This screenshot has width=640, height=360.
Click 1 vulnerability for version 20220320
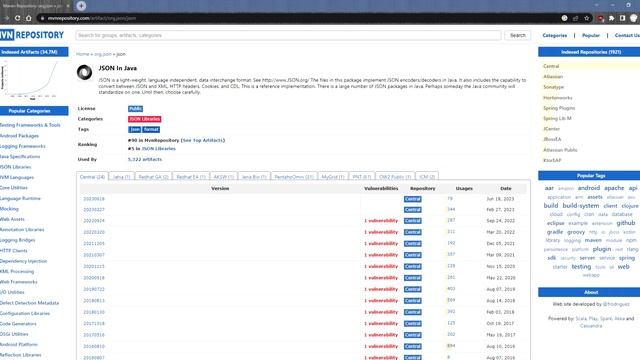[381, 232]
